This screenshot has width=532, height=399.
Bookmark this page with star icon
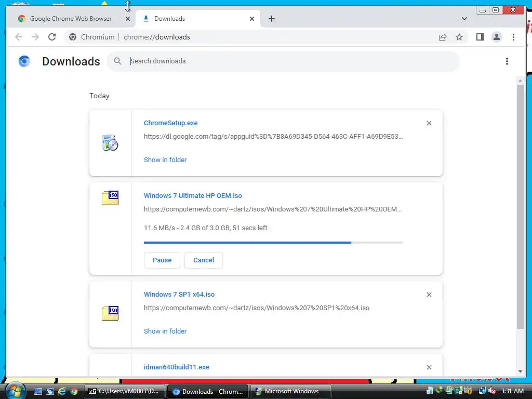(x=459, y=37)
